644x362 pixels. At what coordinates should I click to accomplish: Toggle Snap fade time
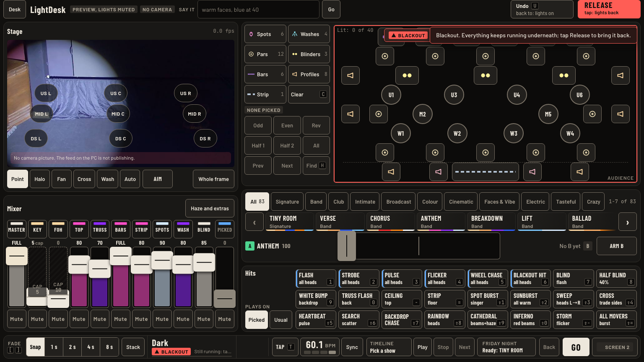click(35, 347)
